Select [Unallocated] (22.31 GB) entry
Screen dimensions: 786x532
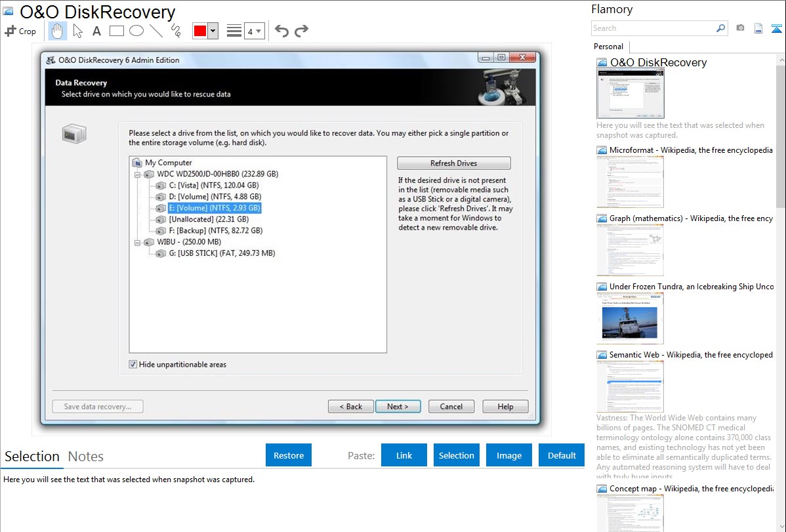209,219
